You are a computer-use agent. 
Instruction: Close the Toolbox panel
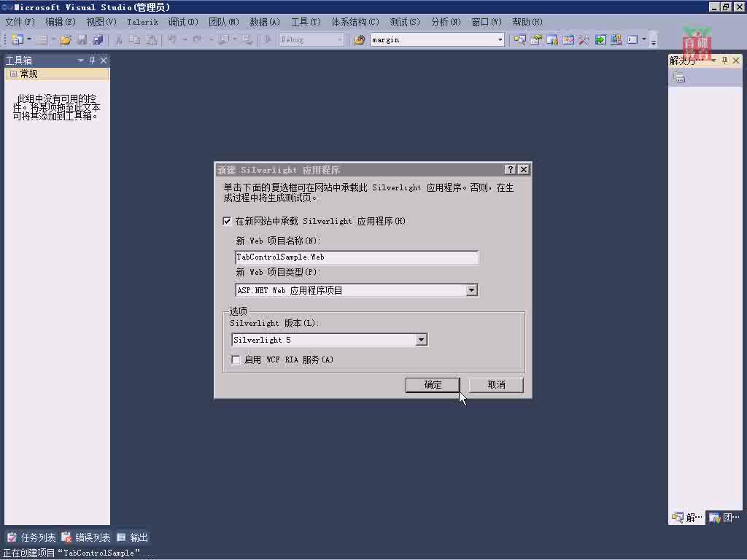click(104, 60)
